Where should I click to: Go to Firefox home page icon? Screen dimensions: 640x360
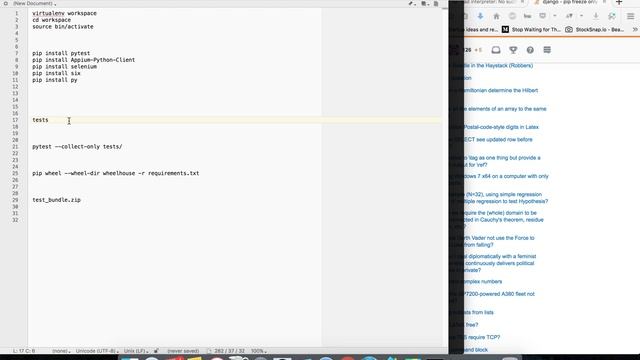496,16
